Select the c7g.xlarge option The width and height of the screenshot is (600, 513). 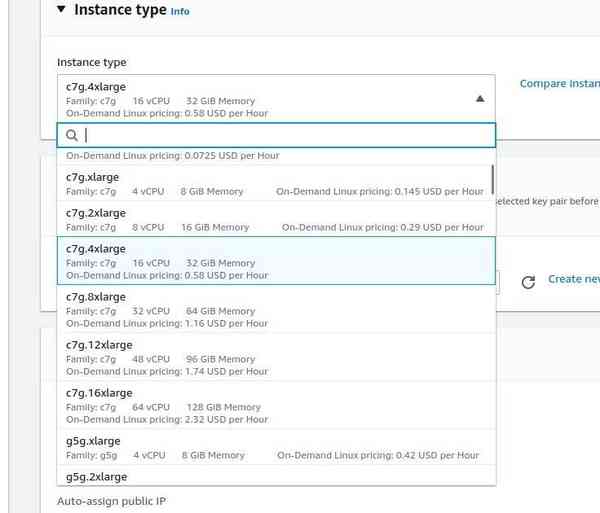(276, 184)
